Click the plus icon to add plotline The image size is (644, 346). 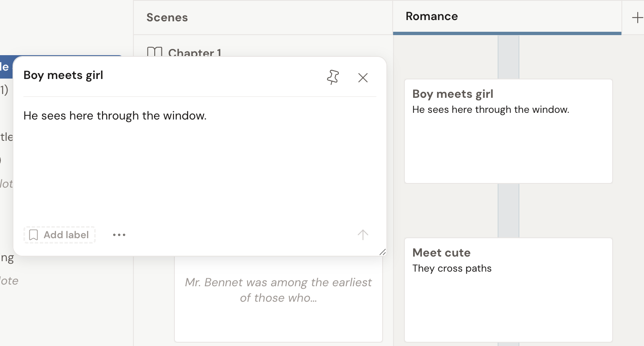[637, 18]
